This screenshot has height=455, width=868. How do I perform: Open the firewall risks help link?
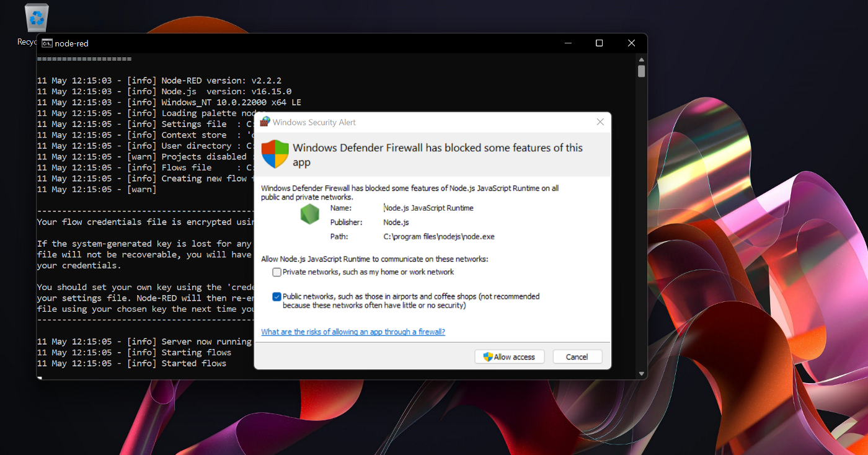click(353, 332)
